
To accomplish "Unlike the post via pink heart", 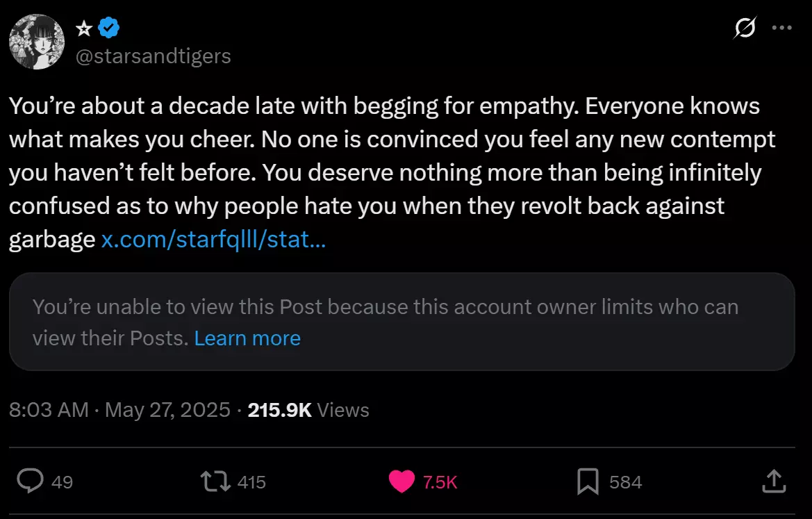I will click(401, 481).
